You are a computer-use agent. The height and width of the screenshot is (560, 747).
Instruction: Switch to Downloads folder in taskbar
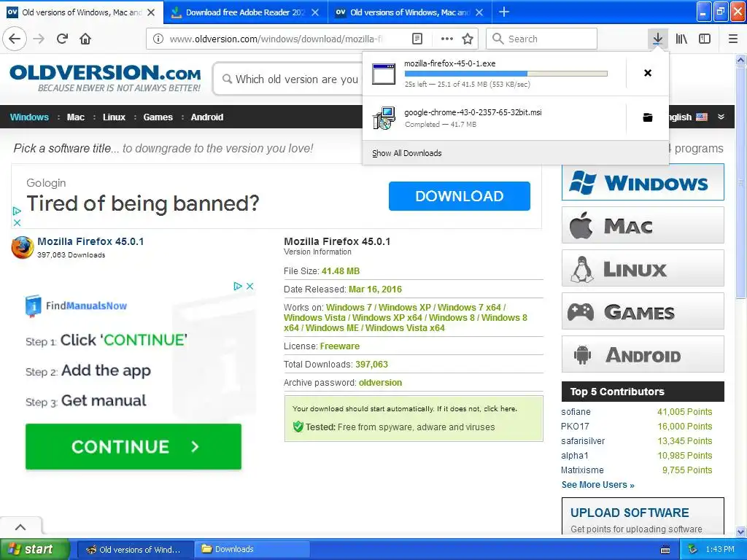252,549
